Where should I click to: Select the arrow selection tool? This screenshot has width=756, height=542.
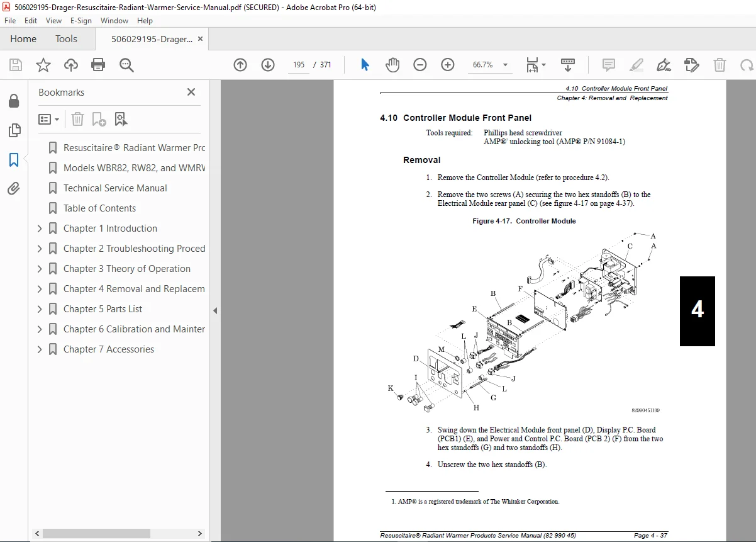coord(365,65)
